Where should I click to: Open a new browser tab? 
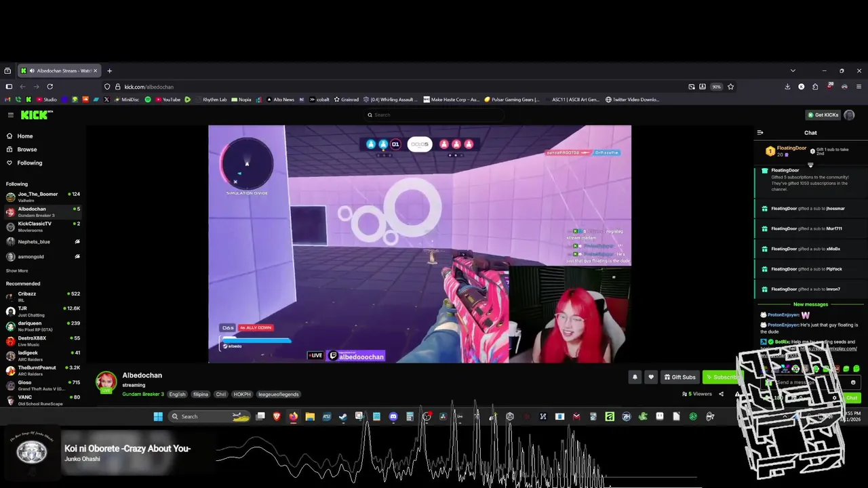109,70
